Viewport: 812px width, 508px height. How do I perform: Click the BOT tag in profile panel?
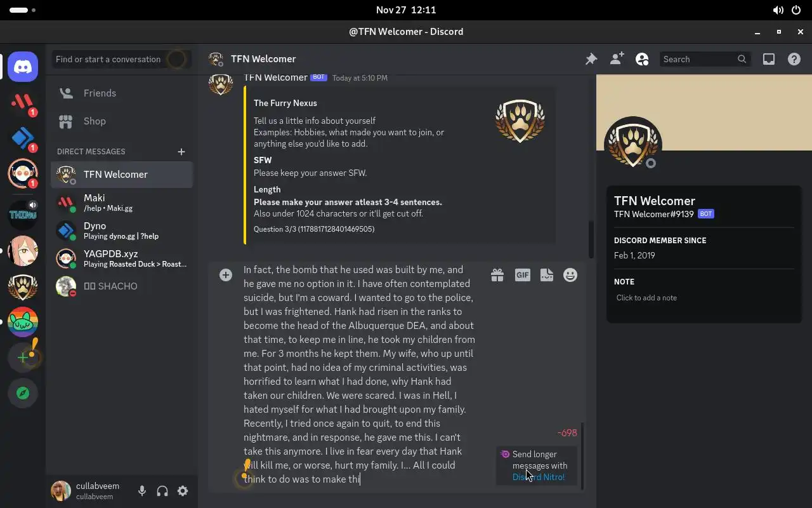706,214
